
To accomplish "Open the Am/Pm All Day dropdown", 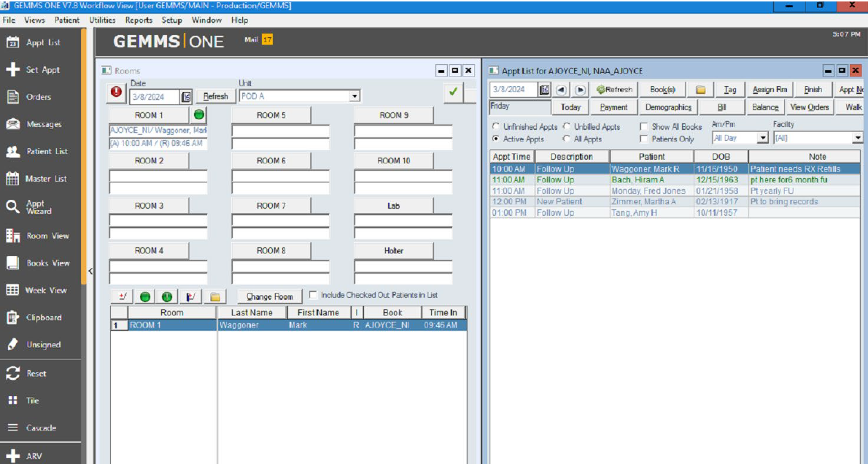I will [x=763, y=138].
